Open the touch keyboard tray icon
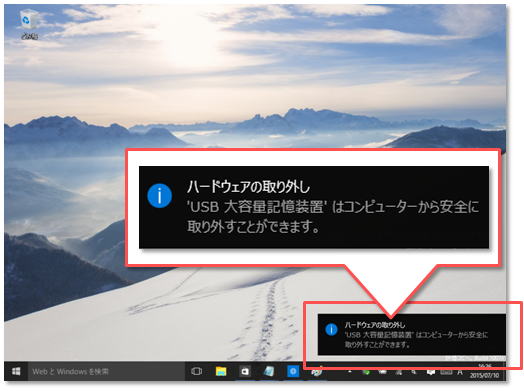The width and height of the screenshot is (524, 391). tap(446, 372)
